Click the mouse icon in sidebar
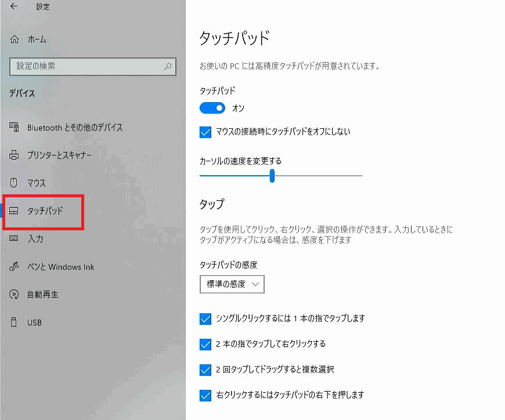Image resolution: width=505 pixels, height=420 pixels. click(x=13, y=183)
